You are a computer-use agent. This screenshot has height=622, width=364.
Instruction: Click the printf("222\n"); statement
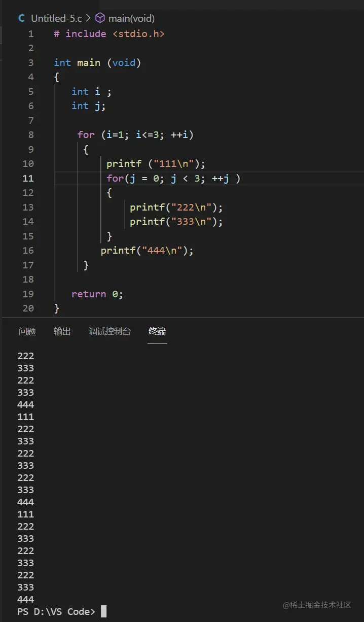(176, 208)
